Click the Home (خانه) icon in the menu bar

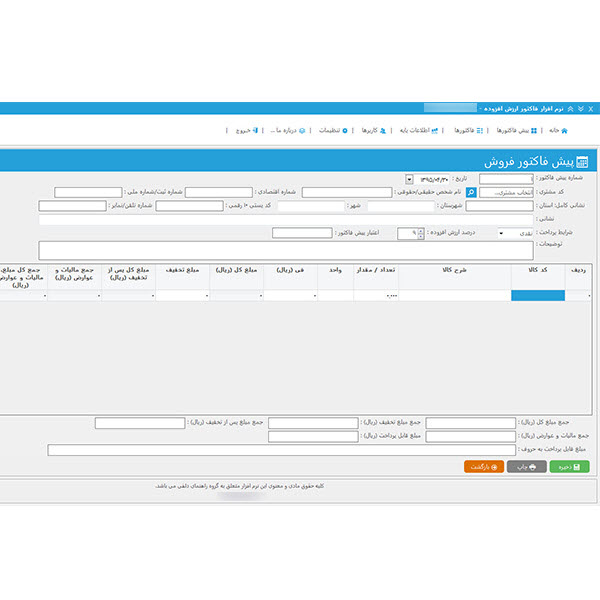(x=565, y=131)
